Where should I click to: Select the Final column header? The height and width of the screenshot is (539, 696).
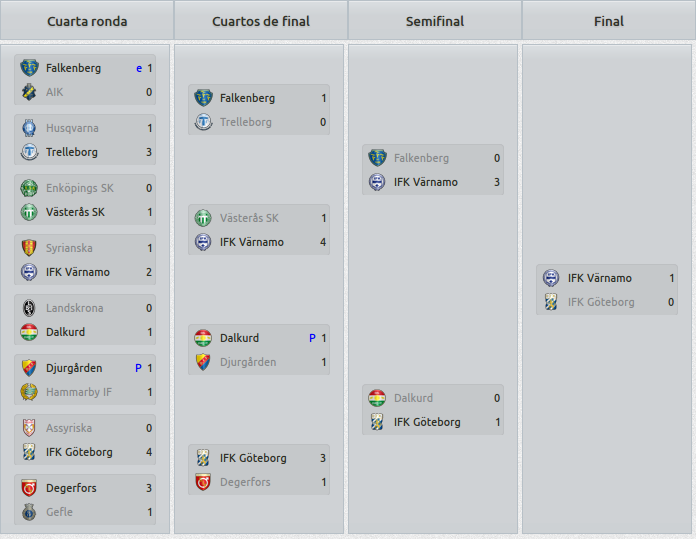[609, 20]
